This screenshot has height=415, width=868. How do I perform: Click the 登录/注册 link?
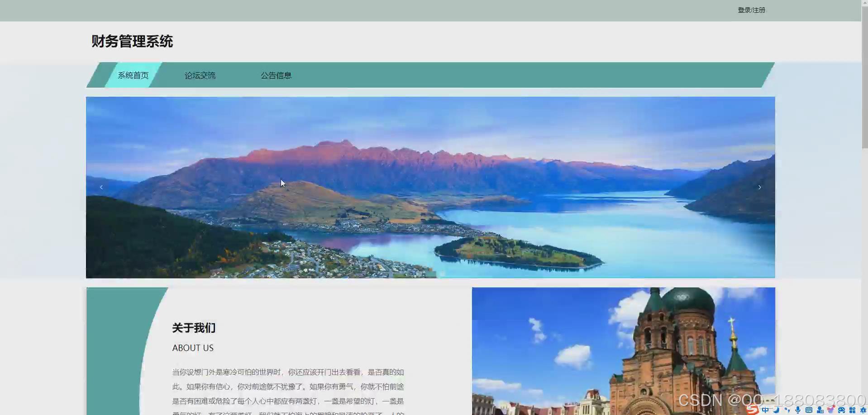[x=751, y=10]
